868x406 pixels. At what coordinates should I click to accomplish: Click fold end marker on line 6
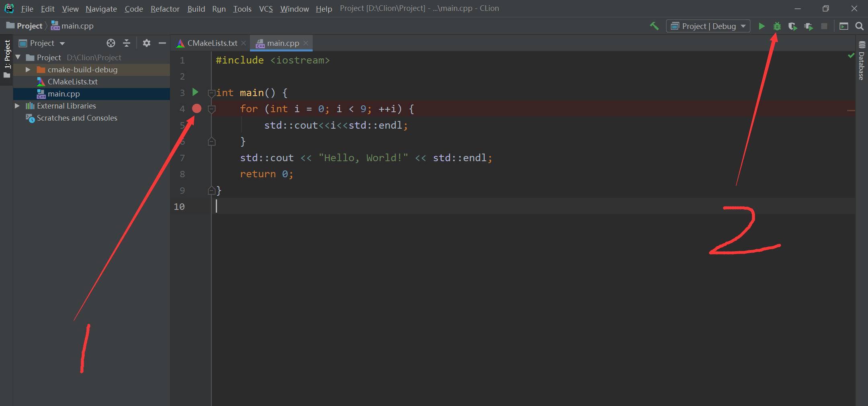[211, 141]
